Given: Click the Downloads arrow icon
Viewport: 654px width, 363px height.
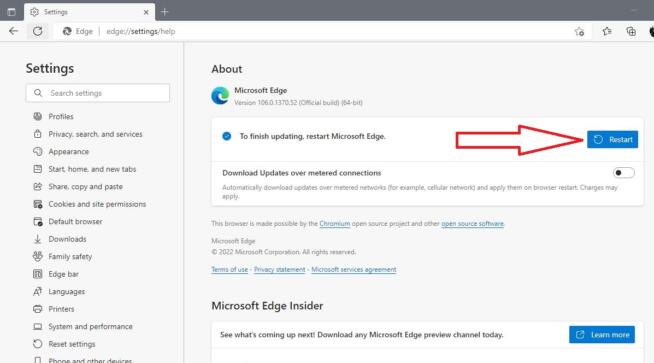Looking at the screenshot, I should coord(38,239).
